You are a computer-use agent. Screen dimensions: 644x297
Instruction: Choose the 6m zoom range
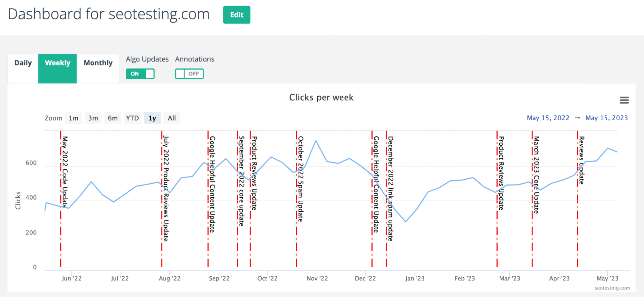(113, 118)
